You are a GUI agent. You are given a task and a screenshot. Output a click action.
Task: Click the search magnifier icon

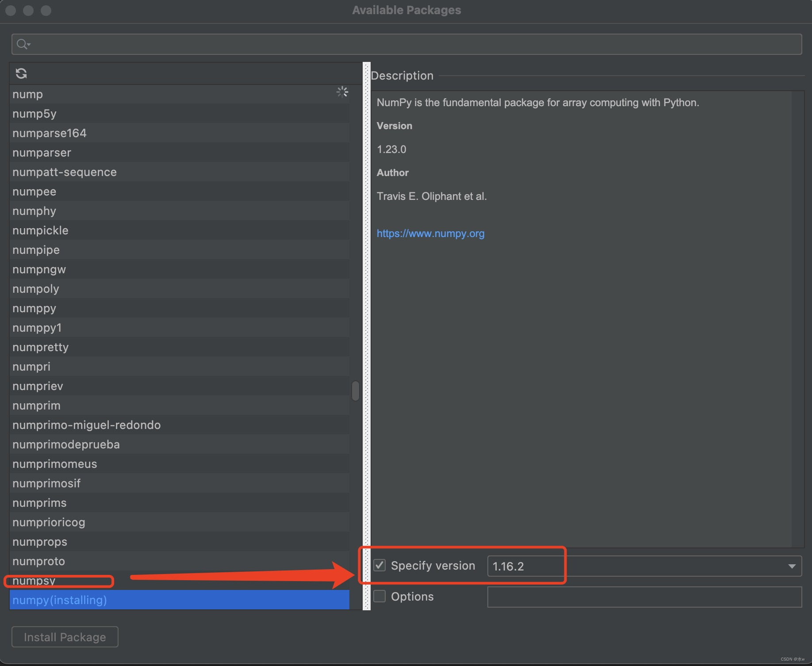tap(22, 44)
